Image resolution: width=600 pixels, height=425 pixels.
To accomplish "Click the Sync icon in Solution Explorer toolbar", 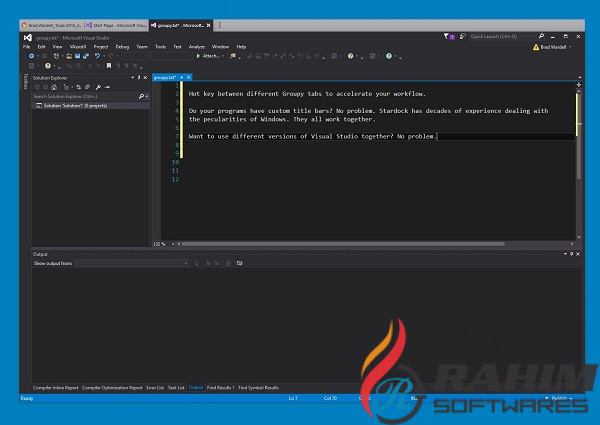I will [x=78, y=87].
